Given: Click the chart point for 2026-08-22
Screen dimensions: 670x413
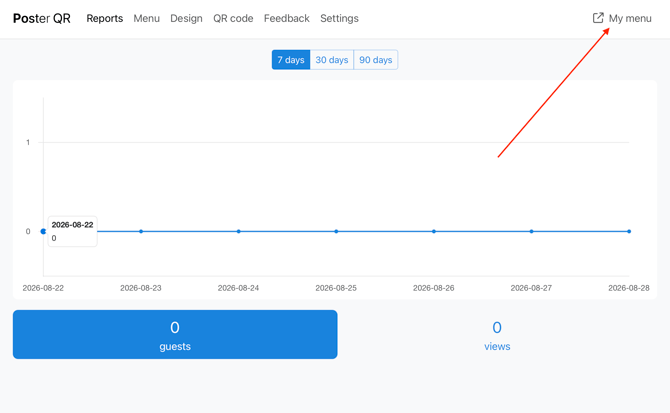Looking at the screenshot, I should [x=43, y=231].
